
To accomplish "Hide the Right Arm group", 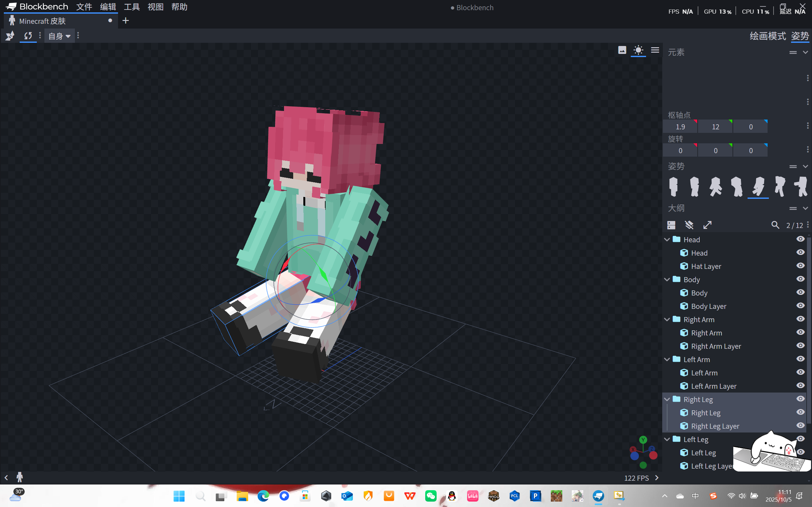I will click(x=800, y=319).
